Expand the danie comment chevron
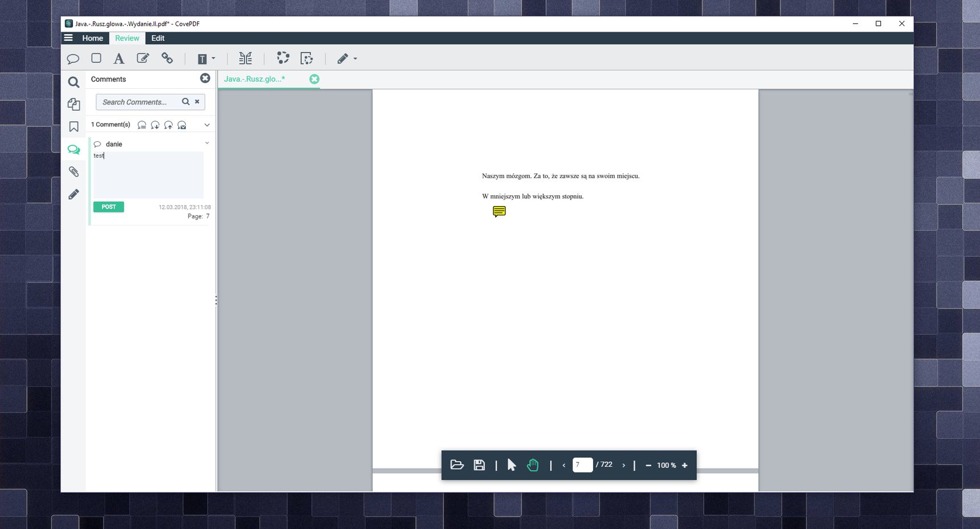The width and height of the screenshot is (980, 529). tap(207, 143)
